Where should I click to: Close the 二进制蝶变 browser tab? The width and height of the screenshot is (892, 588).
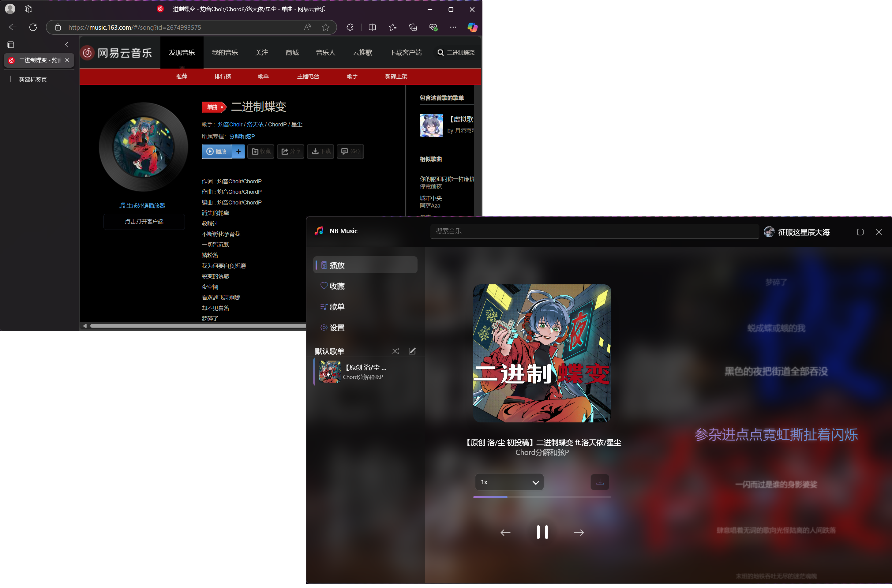coord(67,60)
